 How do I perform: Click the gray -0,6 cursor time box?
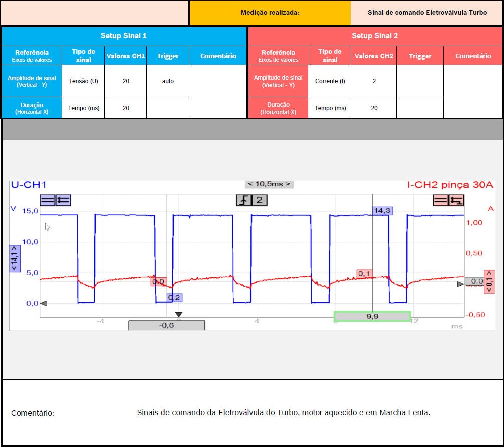pos(166,325)
